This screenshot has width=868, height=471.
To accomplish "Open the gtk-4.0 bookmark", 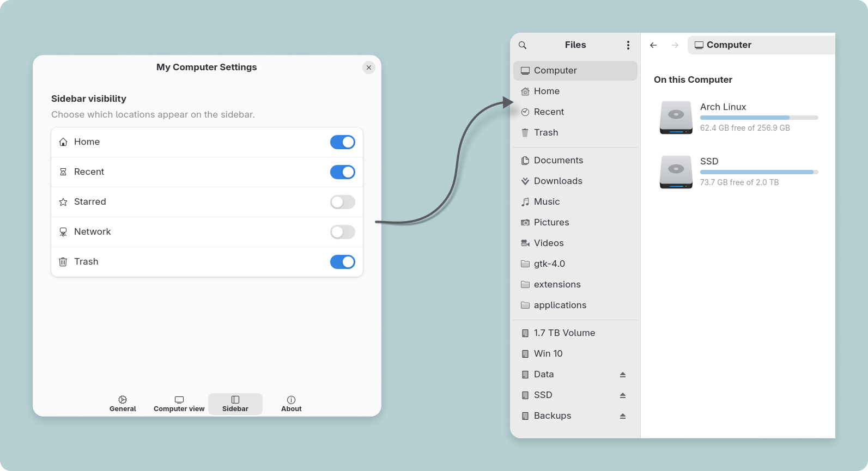I will coord(575,264).
